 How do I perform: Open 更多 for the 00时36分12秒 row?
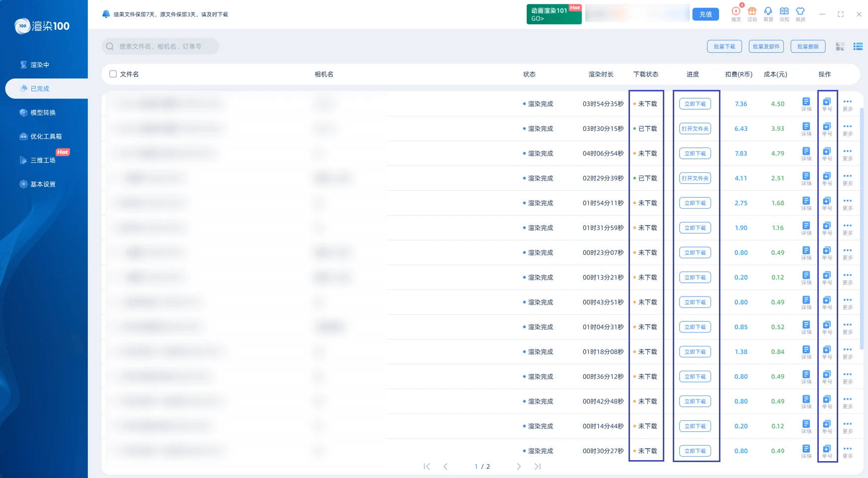[848, 378]
